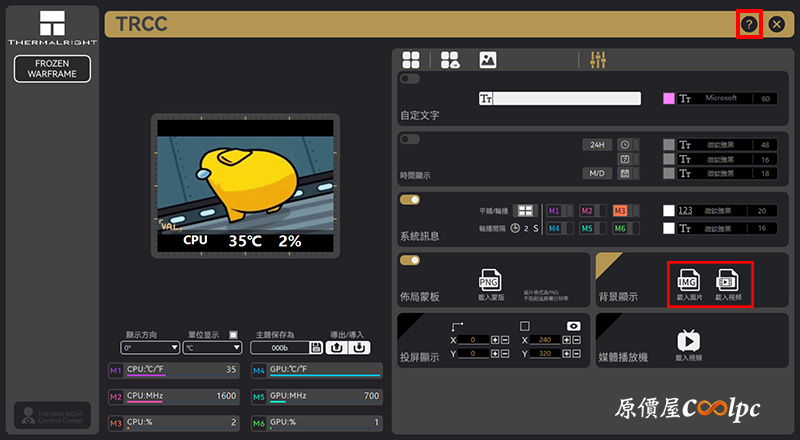Open the help question mark icon
The width and height of the screenshot is (800, 440).
point(749,24)
